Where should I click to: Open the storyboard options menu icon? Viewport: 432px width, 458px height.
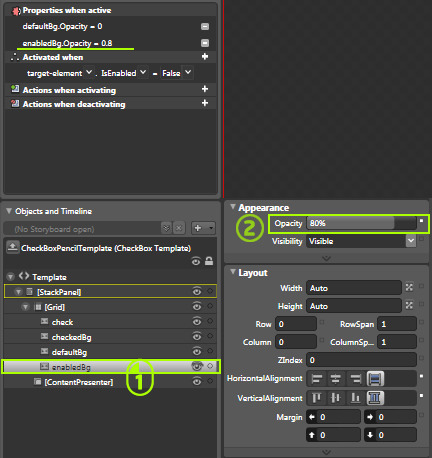pos(166,228)
